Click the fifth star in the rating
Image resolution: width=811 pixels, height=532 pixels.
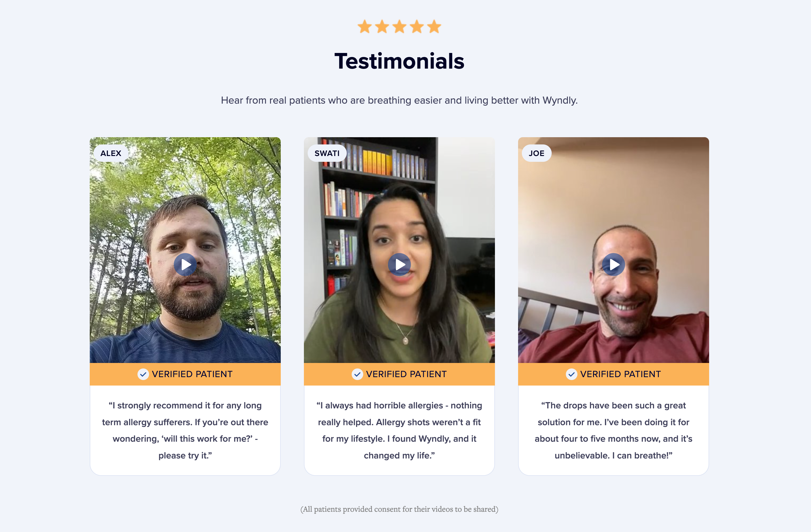click(434, 27)
